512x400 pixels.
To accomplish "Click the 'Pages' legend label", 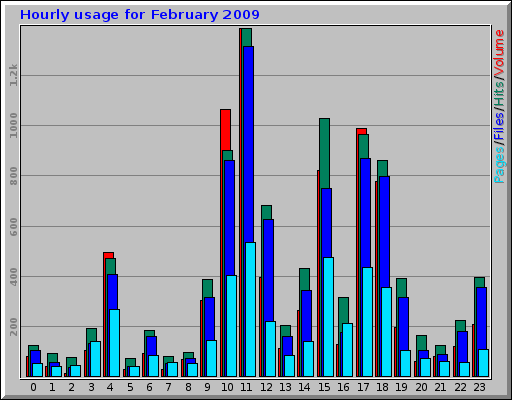I will (x=499, y=165).
